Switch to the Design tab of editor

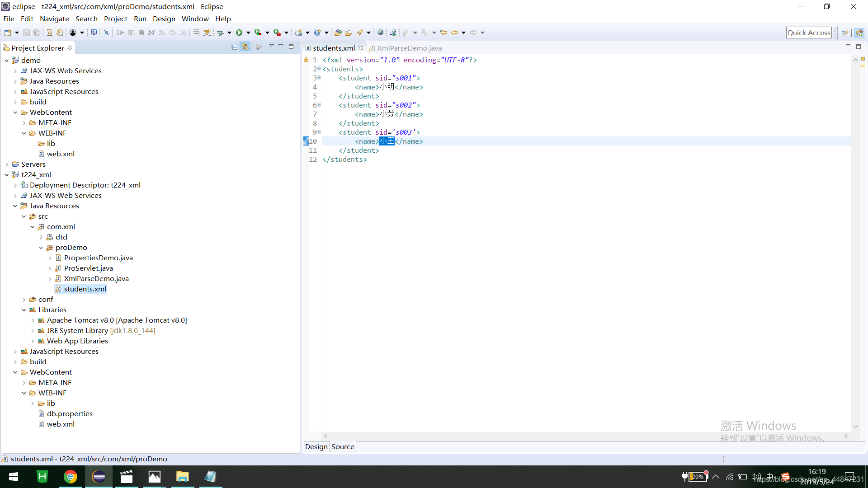tap(316, 447)
